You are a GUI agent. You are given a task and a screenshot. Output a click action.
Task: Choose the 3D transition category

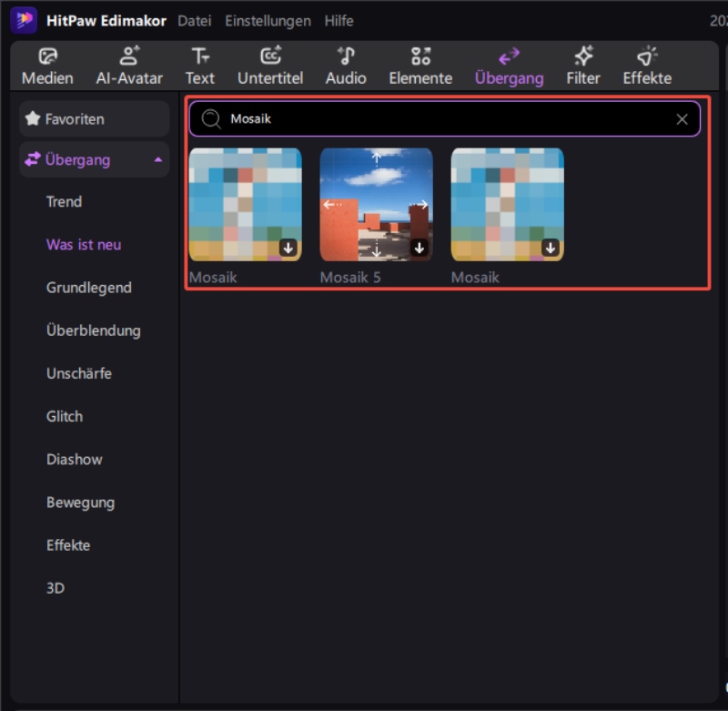(56, 588)
